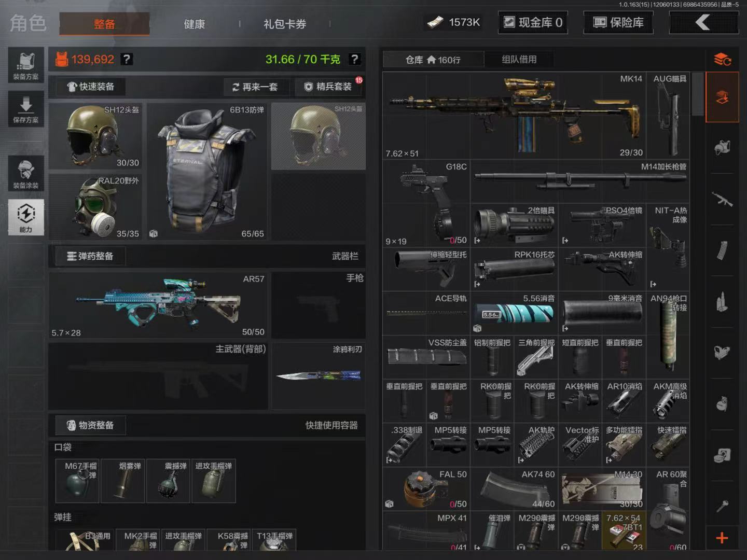Click the orange plus expand icon
The height and width of the screenshot is (560, 747).
722,538
